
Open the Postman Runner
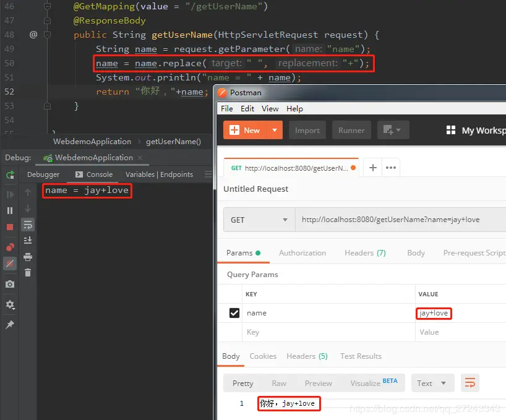351,131
